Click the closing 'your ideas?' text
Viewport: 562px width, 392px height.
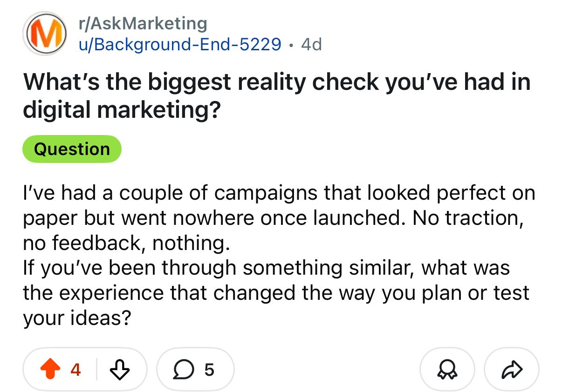coord(76,318)
